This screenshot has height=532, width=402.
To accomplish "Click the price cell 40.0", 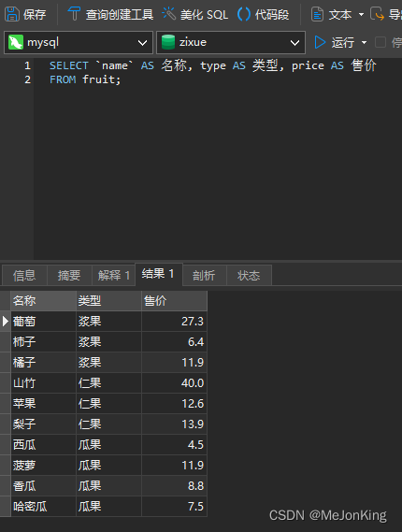I will pyautogui.click(x=175, y=383).
